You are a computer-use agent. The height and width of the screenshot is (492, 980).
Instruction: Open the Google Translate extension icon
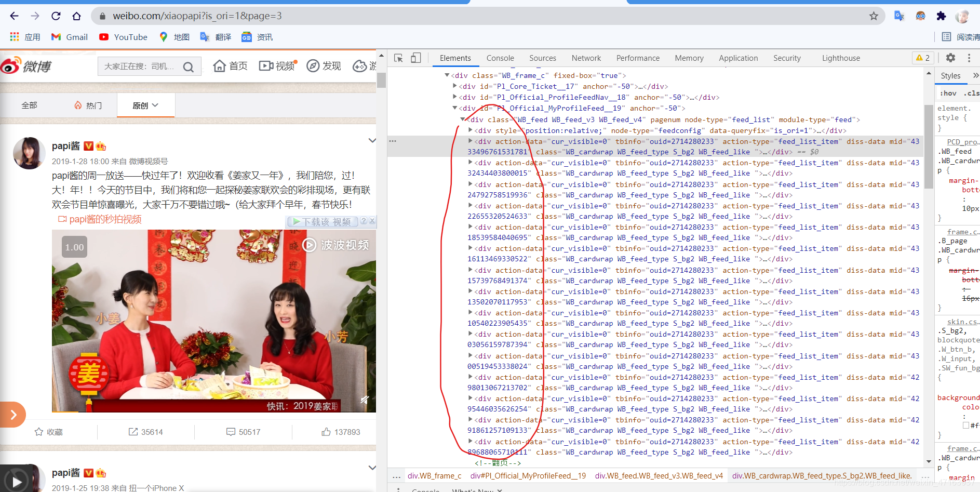pyautogui.click(x=900, y=16)
